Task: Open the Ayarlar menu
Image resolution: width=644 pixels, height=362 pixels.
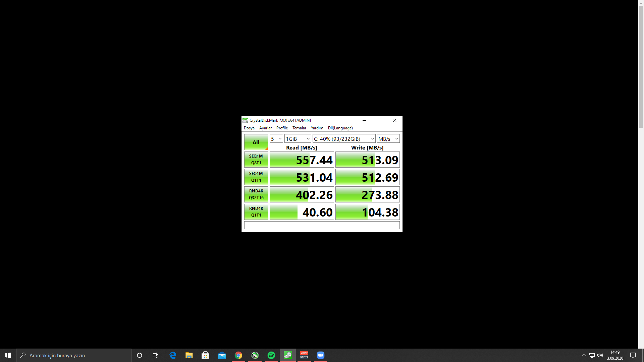Action: point(265,128)
